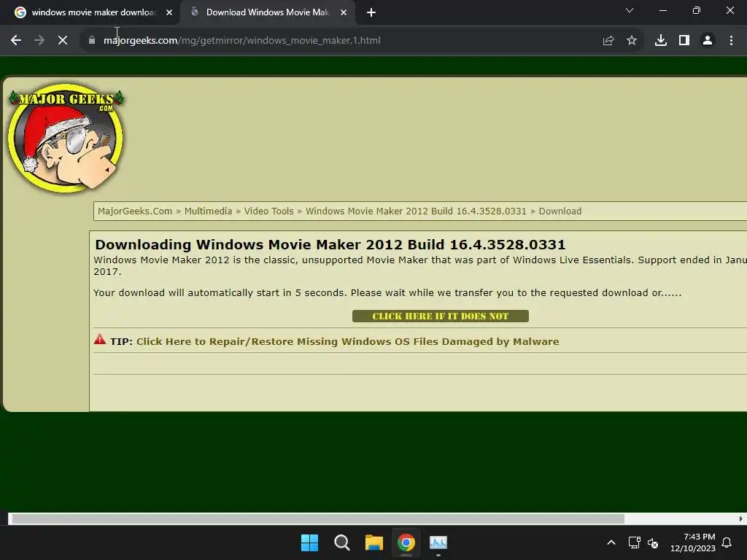Screen dimensions: 747x560
Task: Close the Download Windows Movie Maker tab
Action: tap(344, 13)
